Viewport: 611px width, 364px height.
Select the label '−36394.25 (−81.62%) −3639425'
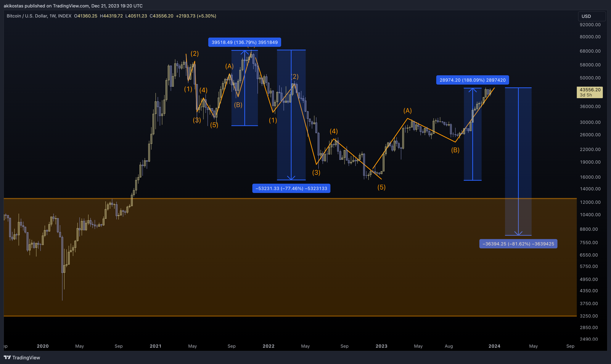click(x=518, y=244)
